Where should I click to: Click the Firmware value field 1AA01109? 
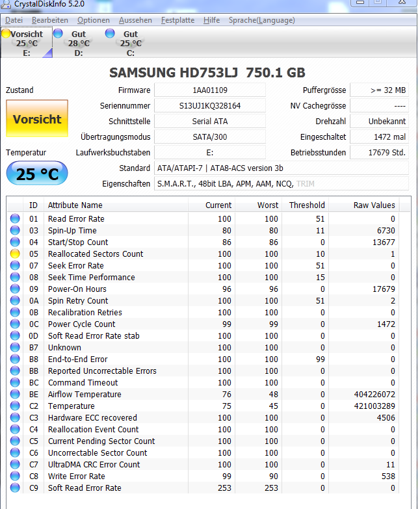(210, 90)
